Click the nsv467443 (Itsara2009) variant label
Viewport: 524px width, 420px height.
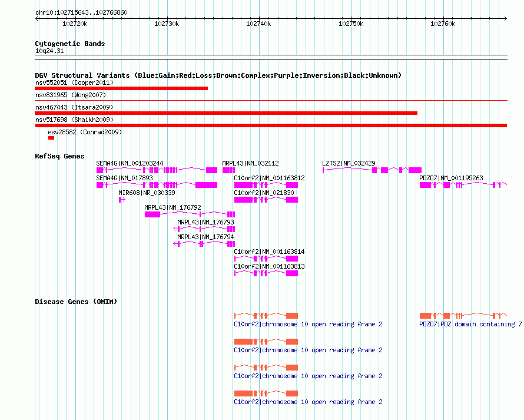tap(74, 107)
